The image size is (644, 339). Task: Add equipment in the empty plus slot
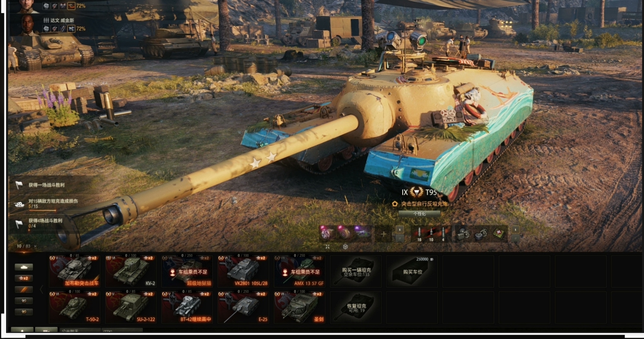(383, 234)
